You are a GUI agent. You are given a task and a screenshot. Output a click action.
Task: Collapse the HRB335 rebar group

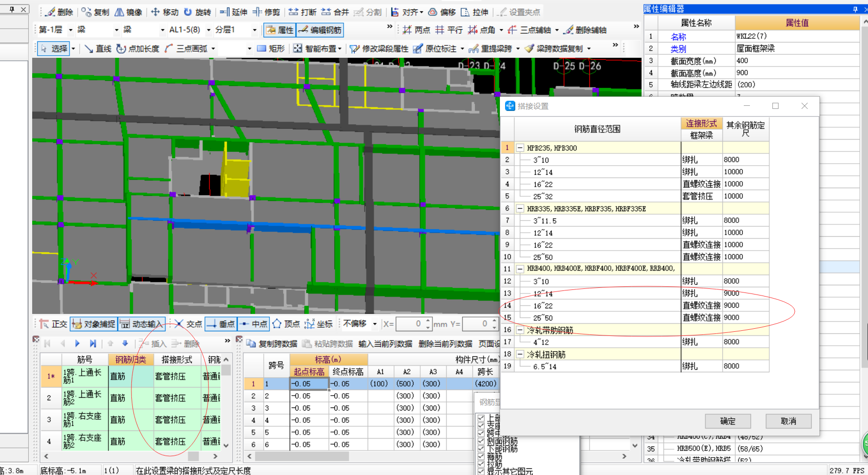[520, 209]
